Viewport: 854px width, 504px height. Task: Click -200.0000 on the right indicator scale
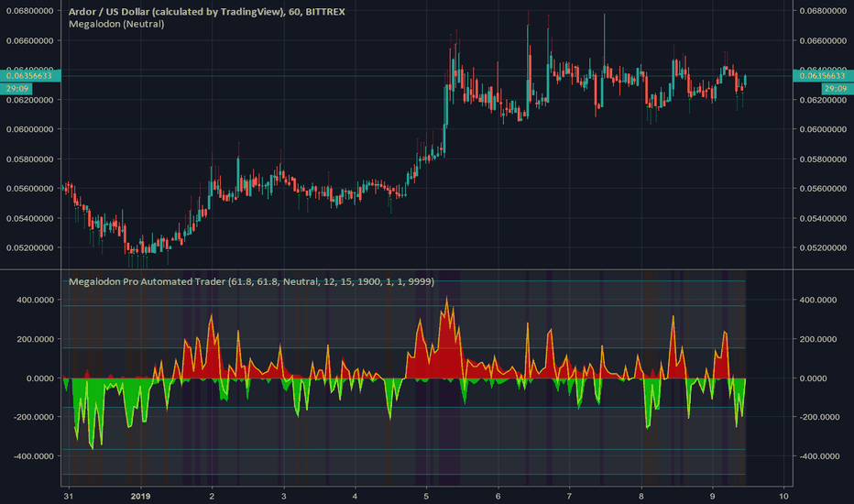[x=819, y=417]
